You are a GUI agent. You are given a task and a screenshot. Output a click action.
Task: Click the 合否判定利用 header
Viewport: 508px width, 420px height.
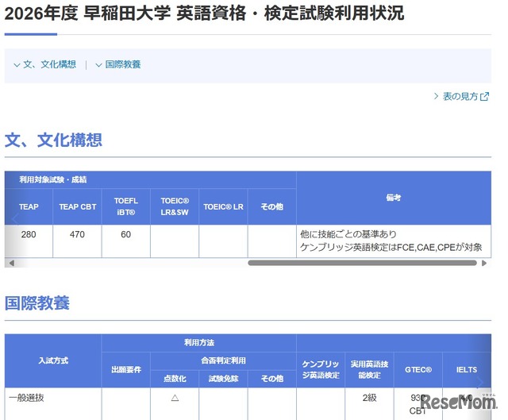point(223,360)
